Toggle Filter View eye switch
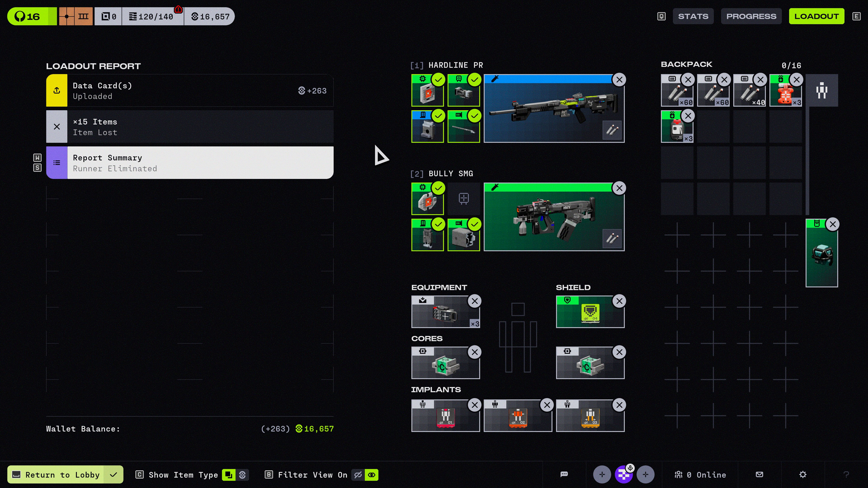The image size is (868, 488). point(365,475)
